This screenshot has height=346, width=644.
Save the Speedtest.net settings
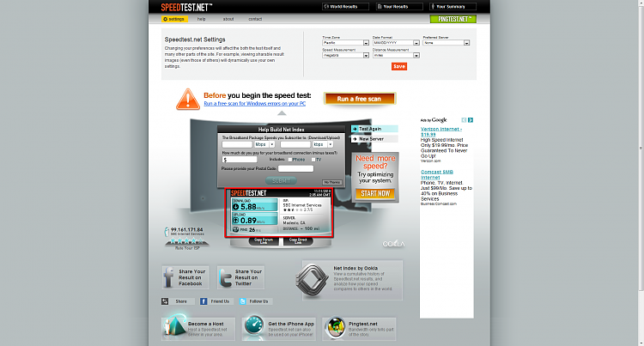tap(399, 66)
